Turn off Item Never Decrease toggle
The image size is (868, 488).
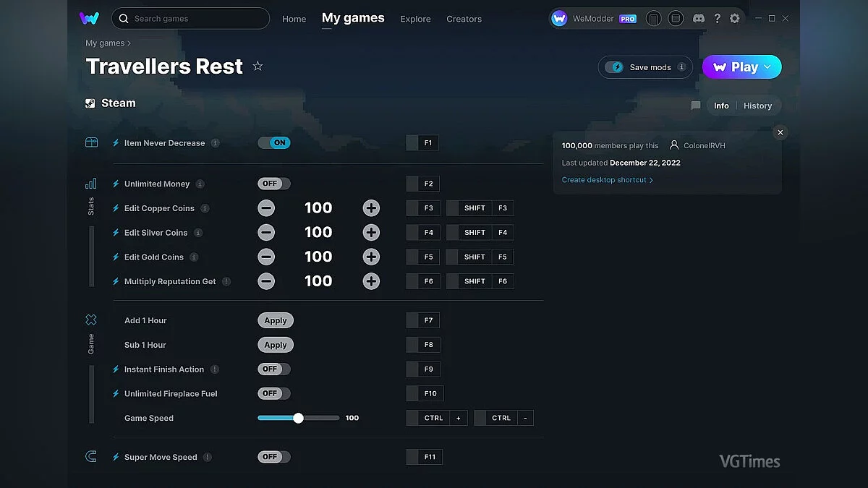(274, 143)
